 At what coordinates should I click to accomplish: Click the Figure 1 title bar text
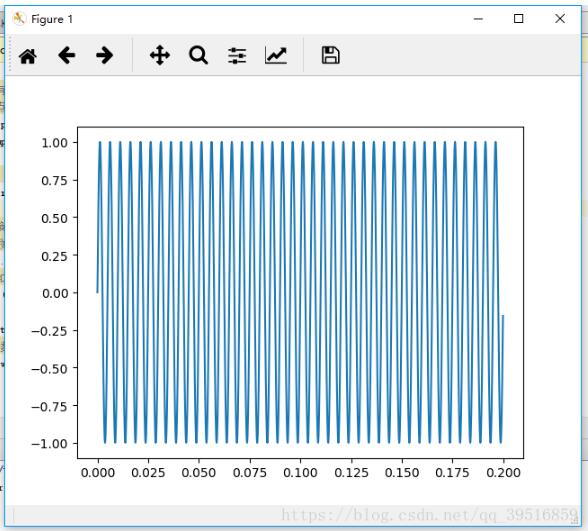[x=52, y=19]
